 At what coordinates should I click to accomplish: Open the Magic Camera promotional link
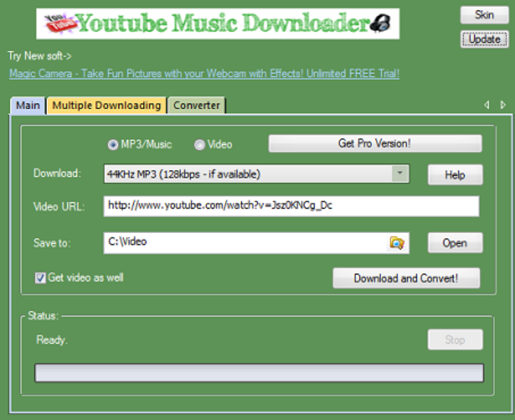point(204,73)
